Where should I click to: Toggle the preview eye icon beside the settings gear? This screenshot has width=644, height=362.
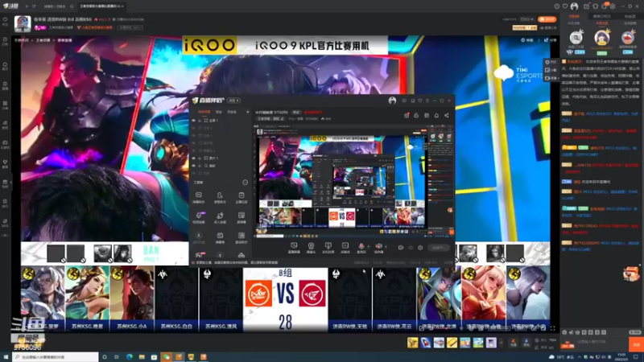(411, 248)
